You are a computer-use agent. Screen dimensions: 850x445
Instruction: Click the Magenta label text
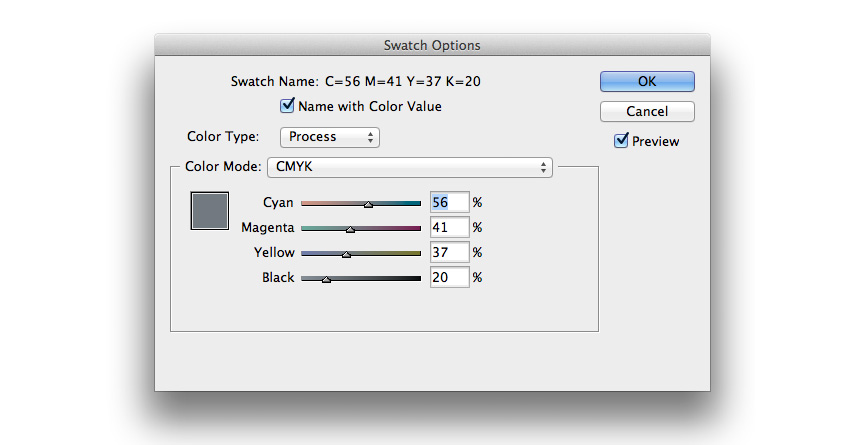(268, 228)
